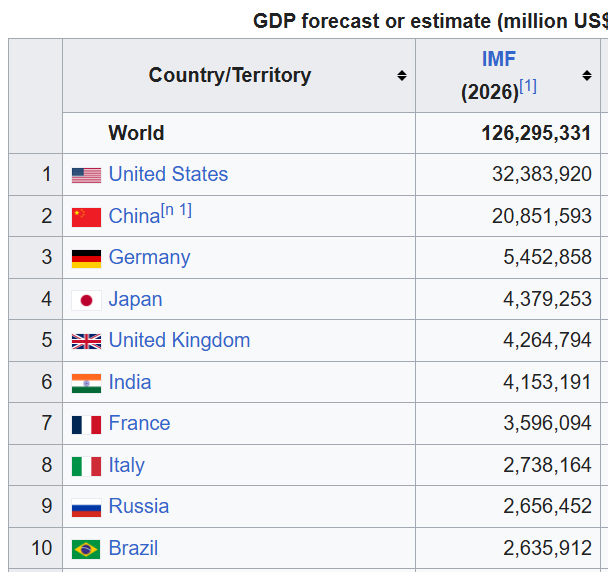Open the Russia article link
This screenshot has width=608, height=572.
(x=139, y=506)
